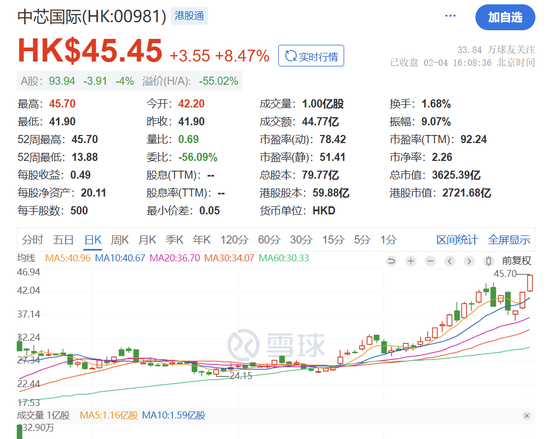
Task: Click the 今开 42.20 value
Action: click(191, 104)
